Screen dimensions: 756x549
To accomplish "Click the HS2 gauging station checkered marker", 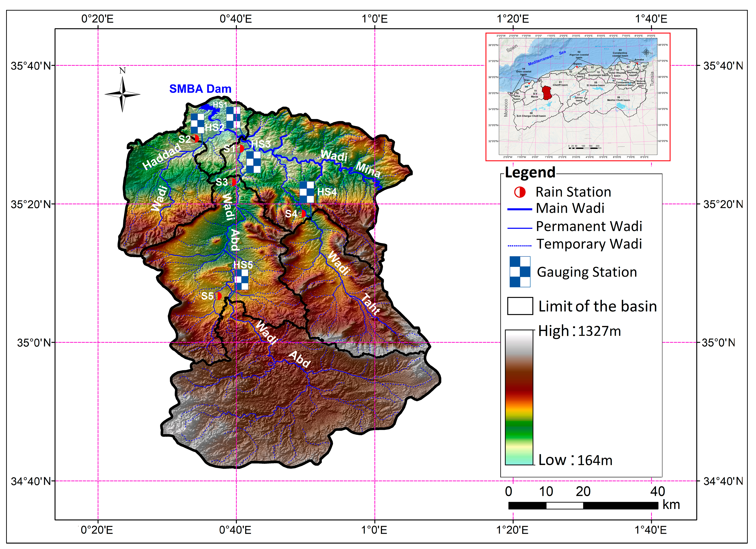I will (197, 123).
